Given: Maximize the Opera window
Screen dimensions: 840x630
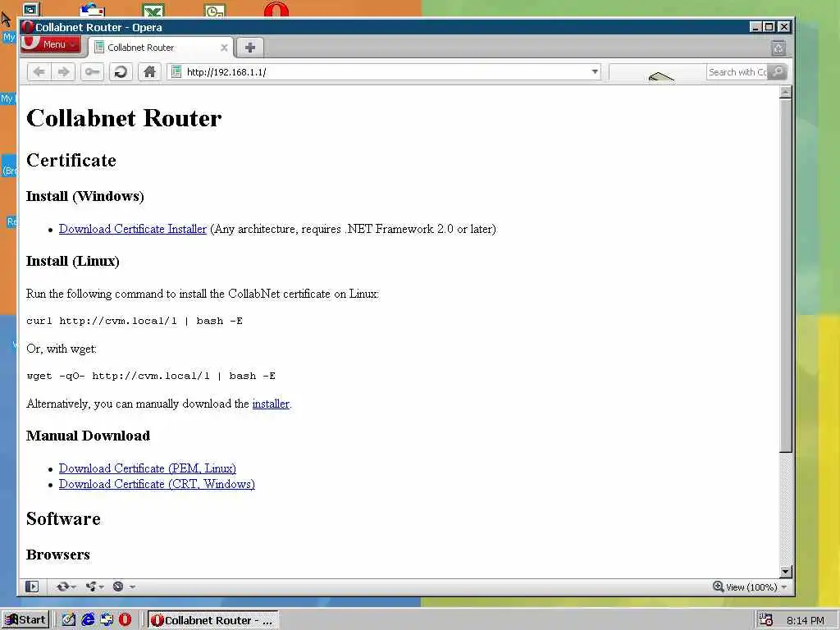Looking at the screenshot, I should [x=769, y=27].
